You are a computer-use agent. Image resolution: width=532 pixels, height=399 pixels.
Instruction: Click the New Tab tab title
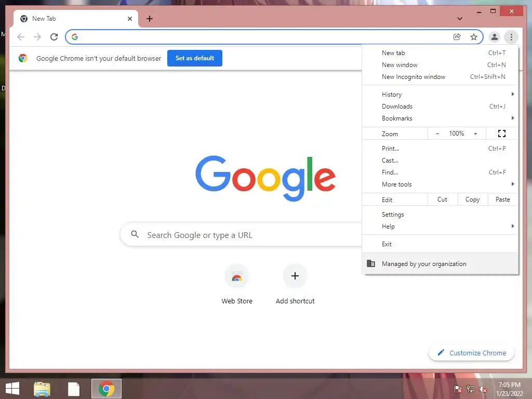(x=44, y=19)
